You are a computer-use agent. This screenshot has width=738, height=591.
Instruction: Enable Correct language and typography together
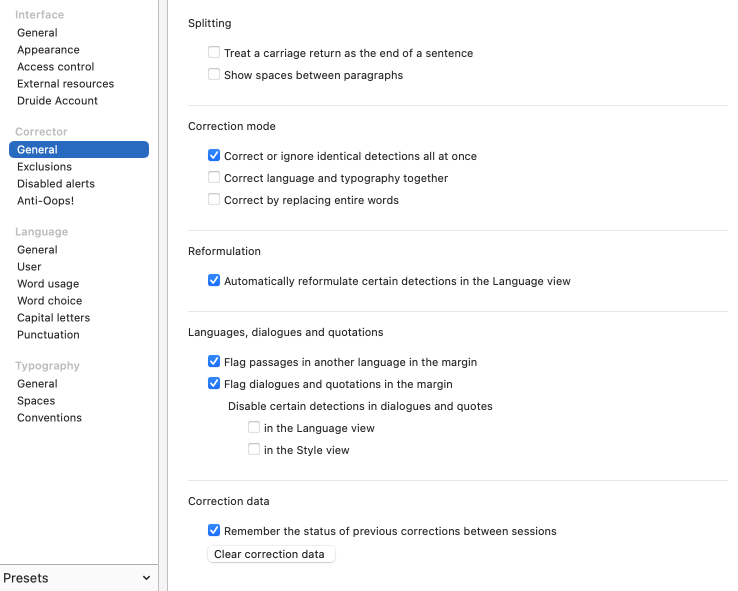point(214,178)
